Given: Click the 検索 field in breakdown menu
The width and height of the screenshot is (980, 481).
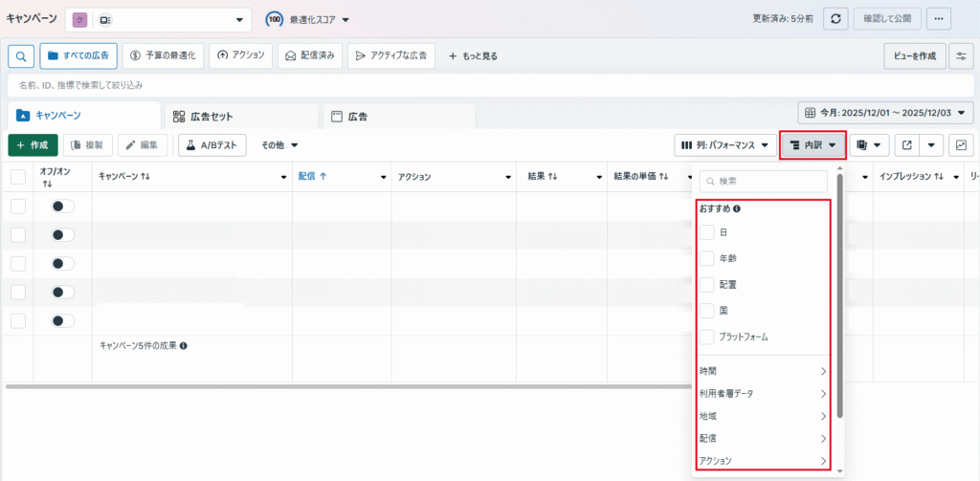Looking at the screenshot, I should [764, 181].
